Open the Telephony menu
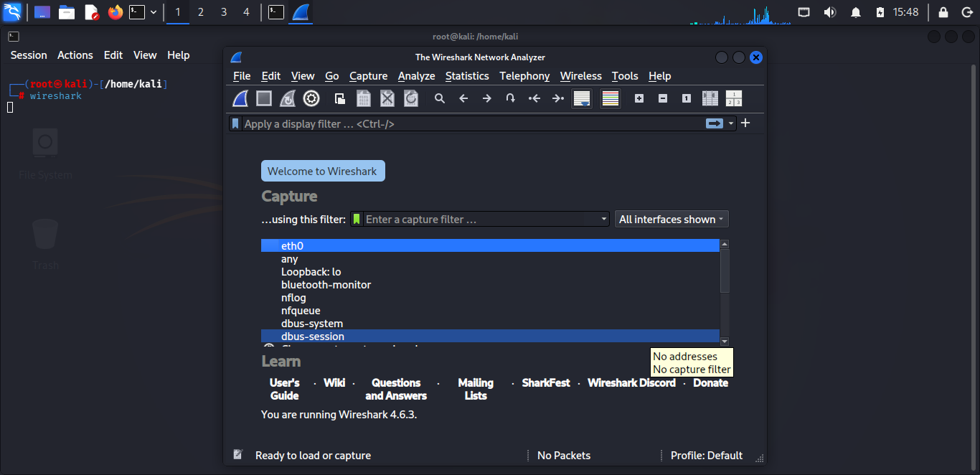This screenshot has width=980, height=475. [x=524, y=76]
